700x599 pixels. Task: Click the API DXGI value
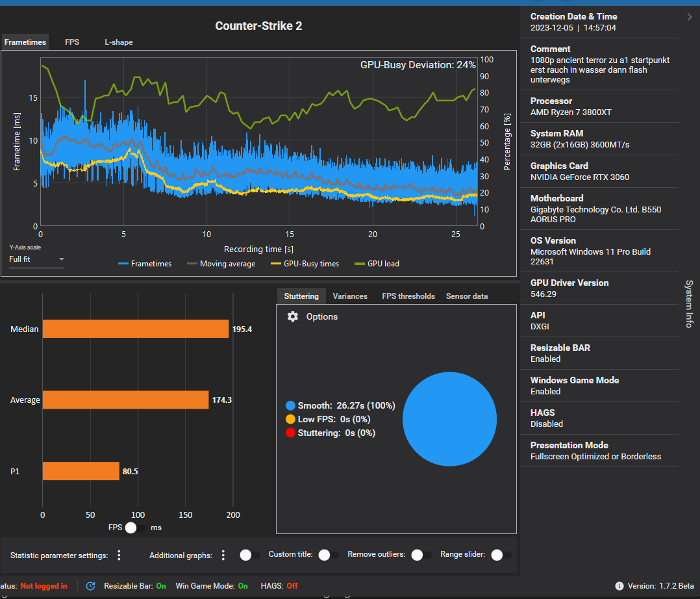(539, 327)
